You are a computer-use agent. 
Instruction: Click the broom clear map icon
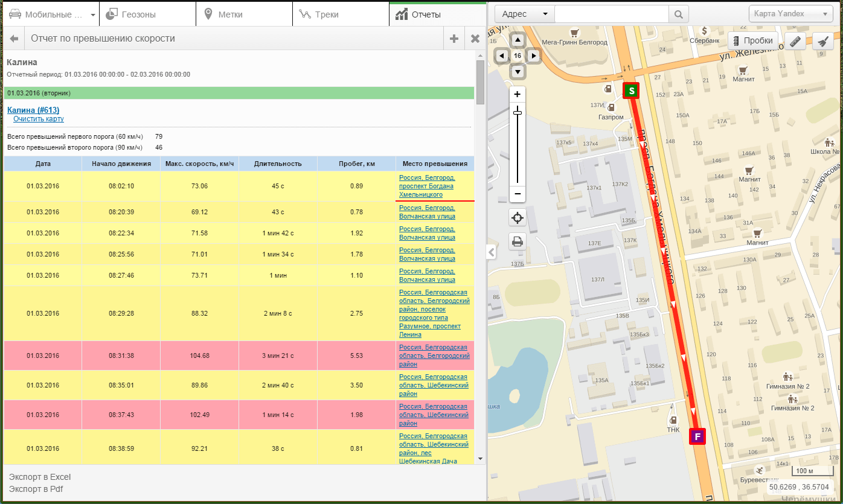pyautogui.click(x=822, y=40)
